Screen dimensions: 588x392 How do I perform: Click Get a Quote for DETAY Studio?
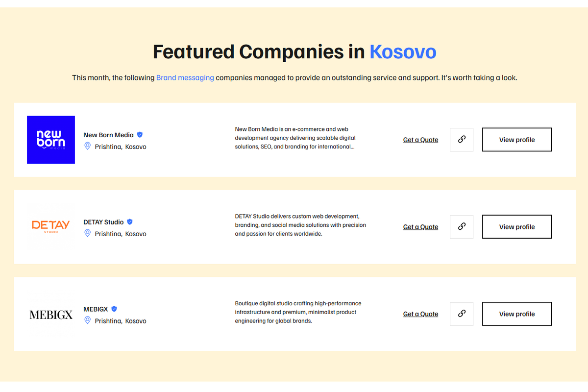pyautogui.click(x=420, y=226)
